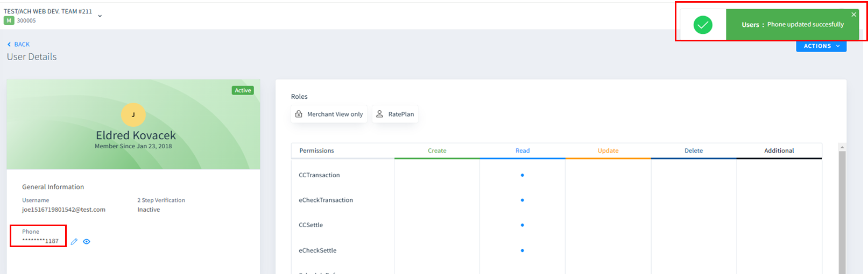The height and width of the screenshot is (274, 868).
Task: Click the General Information section label
Action: 53,187
